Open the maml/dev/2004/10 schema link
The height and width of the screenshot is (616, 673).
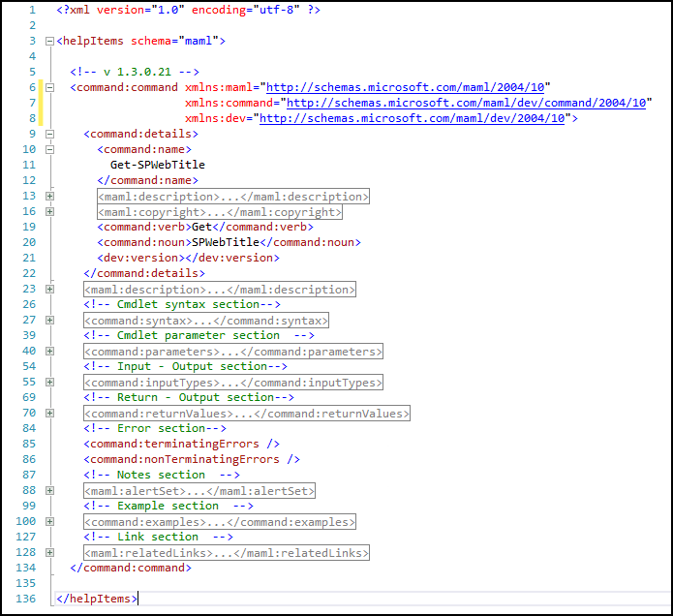coord(413,118)
